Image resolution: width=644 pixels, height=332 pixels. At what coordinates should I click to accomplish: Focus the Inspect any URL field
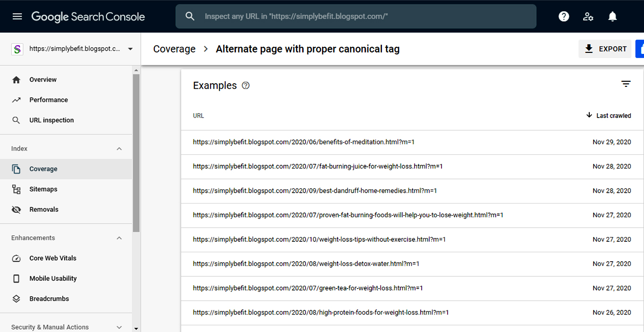point(356,17)
